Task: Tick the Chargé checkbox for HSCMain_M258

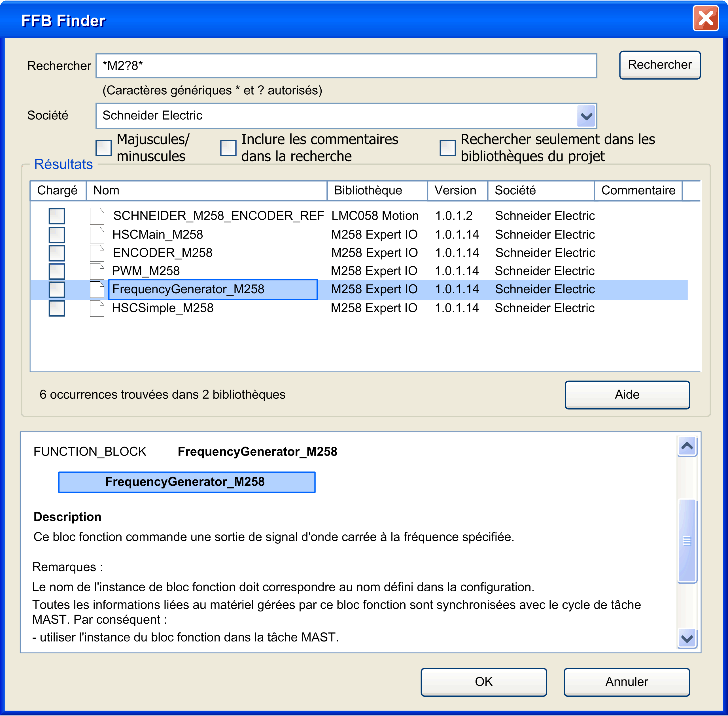Action: pos(57,235)
